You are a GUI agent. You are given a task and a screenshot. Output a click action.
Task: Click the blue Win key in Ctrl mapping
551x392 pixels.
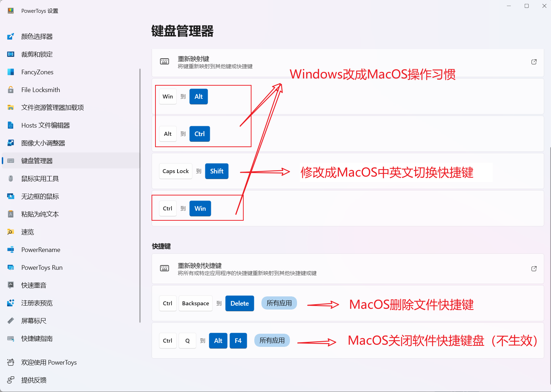tap(200, 208)
